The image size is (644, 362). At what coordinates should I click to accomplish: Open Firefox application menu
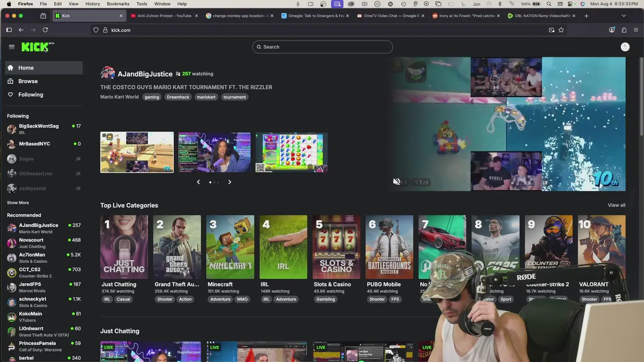(x=636, y=30)
